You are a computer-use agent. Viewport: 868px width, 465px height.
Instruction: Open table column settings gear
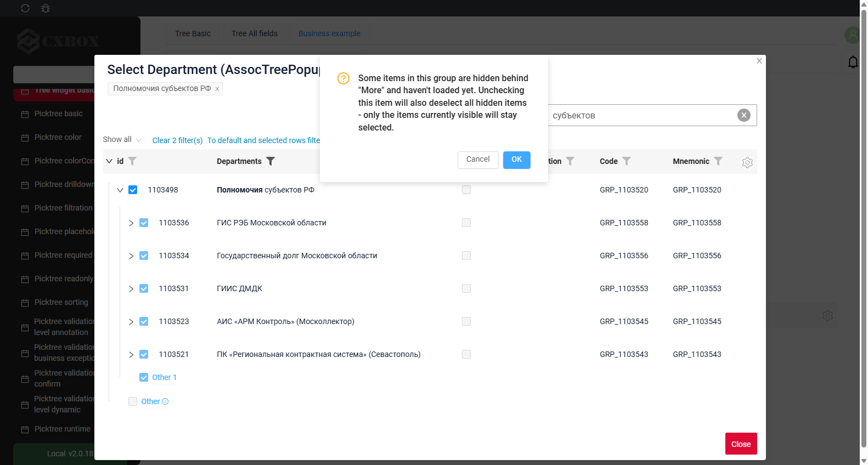coord(747,162)
